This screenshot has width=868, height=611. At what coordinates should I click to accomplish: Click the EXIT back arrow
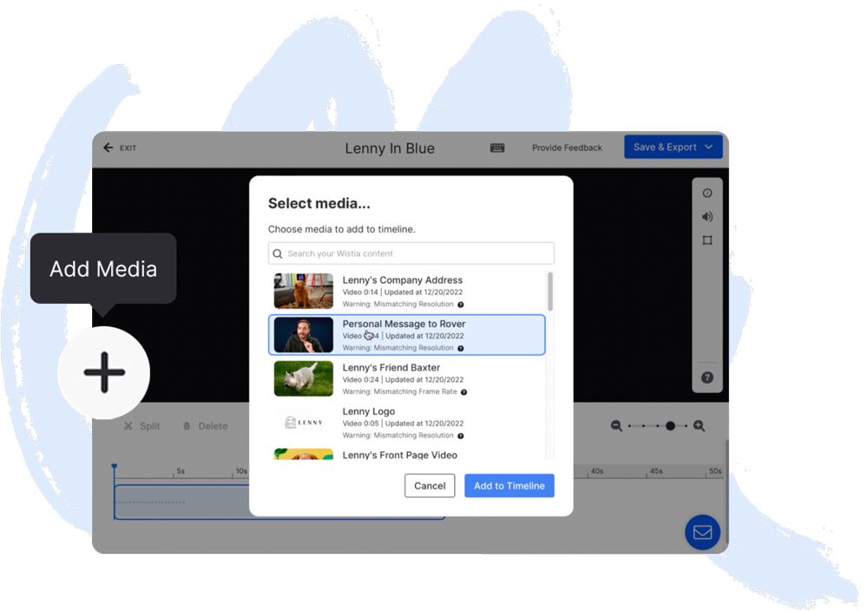click(108, 148)
